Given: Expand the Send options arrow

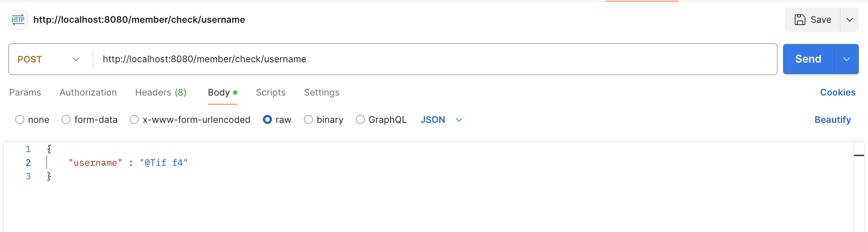Looking at the screenshot, I should (x=847, y=59).
